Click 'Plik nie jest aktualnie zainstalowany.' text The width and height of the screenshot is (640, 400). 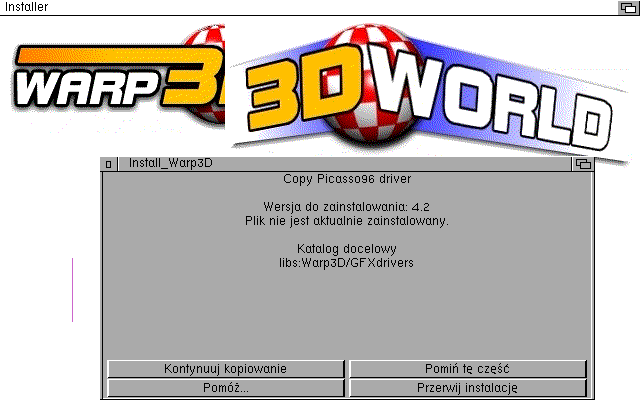[x=347, y=221]
